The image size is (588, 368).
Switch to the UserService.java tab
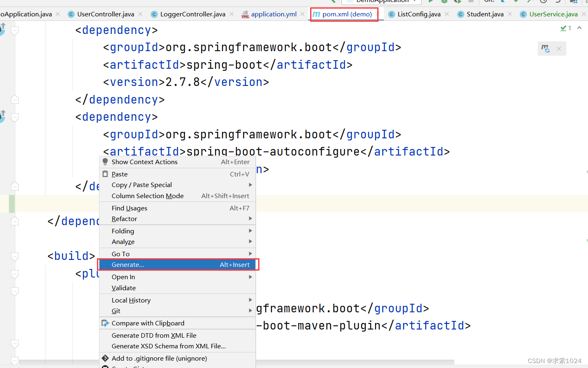coord(553,14)
